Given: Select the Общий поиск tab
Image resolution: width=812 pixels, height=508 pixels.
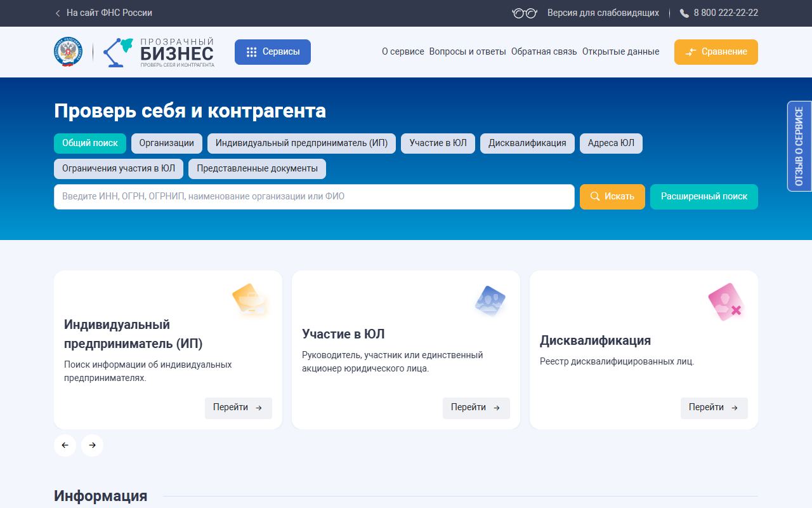Looking at the screenshot, I should (x=90, y=144).
